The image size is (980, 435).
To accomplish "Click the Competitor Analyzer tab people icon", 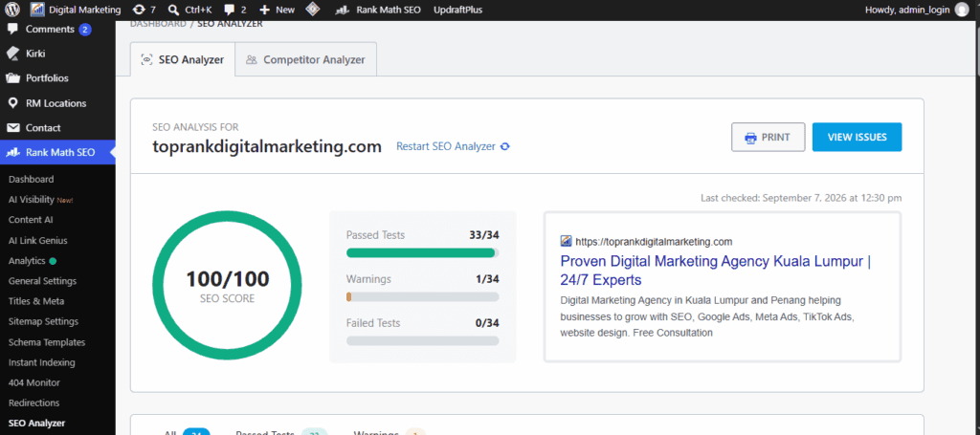I will coord(252,60).
